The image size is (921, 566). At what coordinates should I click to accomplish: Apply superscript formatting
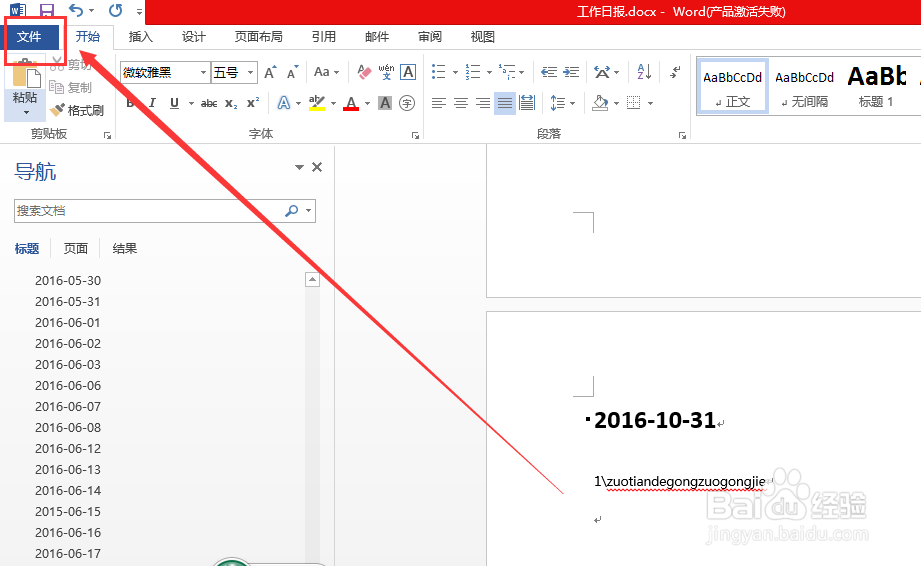point(253,103)
